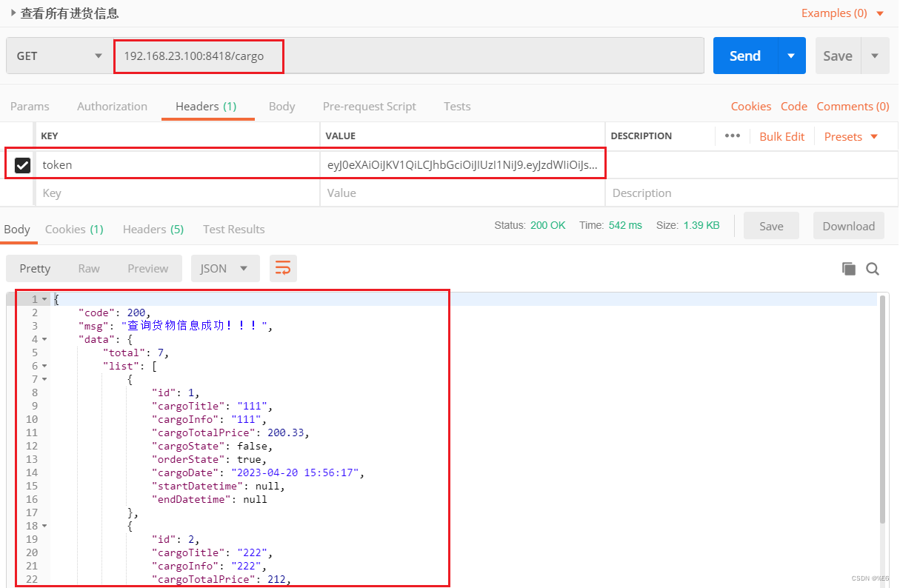Open the JSON response format dropdown
This screenshot has height=588, width=900.
pos(225,269)
